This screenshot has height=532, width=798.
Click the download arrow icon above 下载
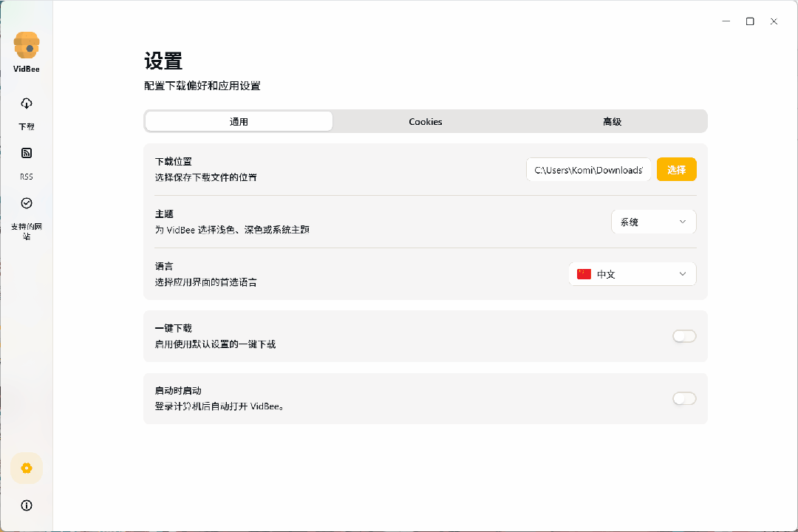point(26,103)
